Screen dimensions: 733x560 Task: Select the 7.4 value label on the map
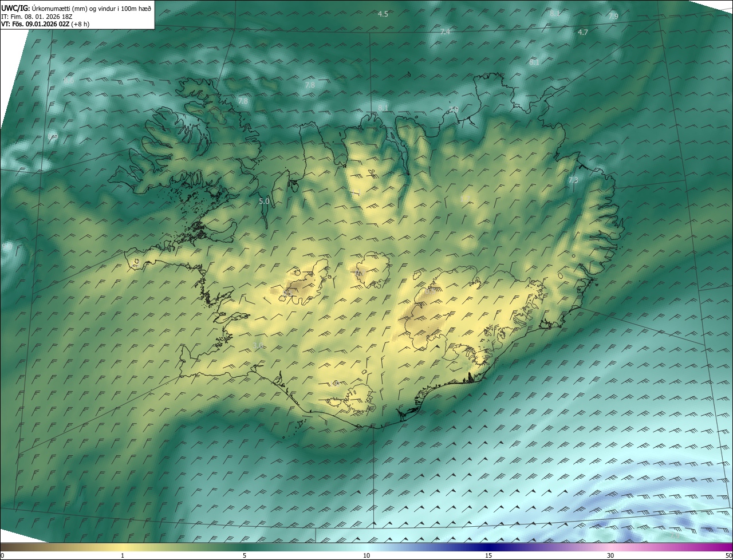tap(446, 32)
